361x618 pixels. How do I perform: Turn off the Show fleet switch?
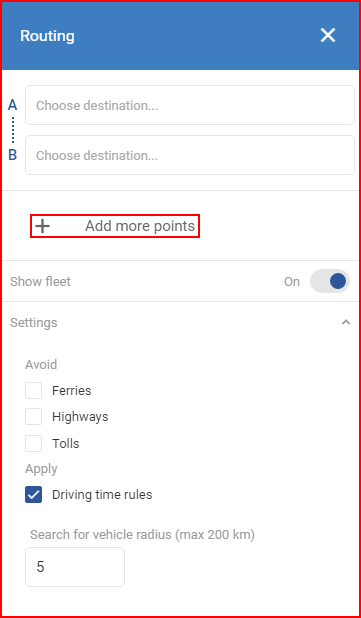click(x=330, y=281)
